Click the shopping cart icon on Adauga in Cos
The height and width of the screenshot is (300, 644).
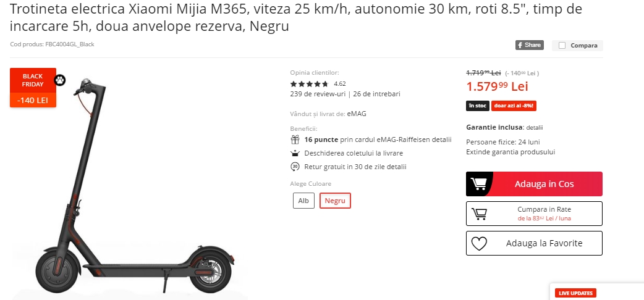tap(478, 183)
